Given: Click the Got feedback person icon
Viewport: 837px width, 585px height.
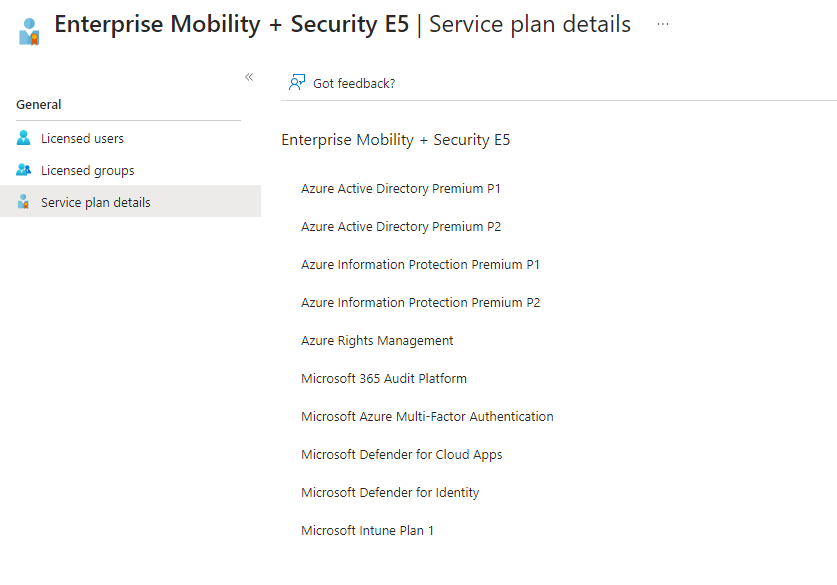Looking at the screenshot, I should click(297, 83).
